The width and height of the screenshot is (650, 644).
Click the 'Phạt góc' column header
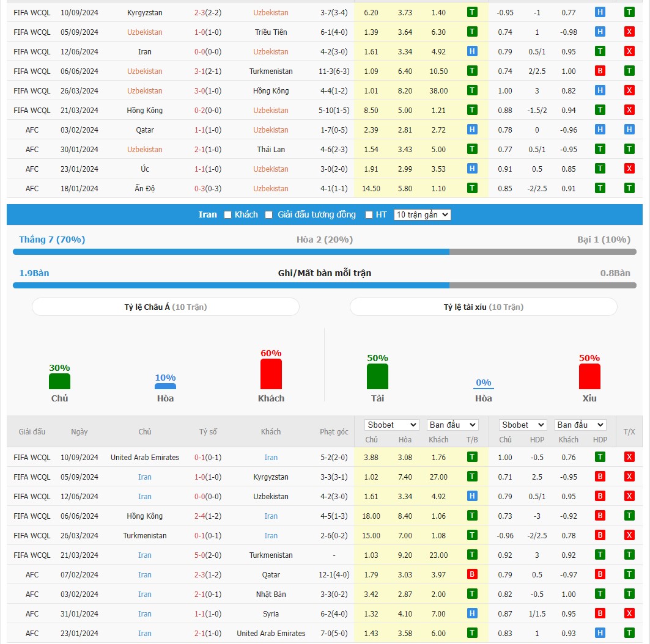[x=334, y=431]
